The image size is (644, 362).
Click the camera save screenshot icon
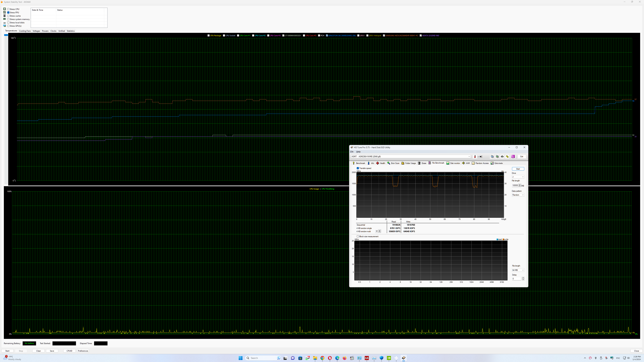tap(502, 157)
